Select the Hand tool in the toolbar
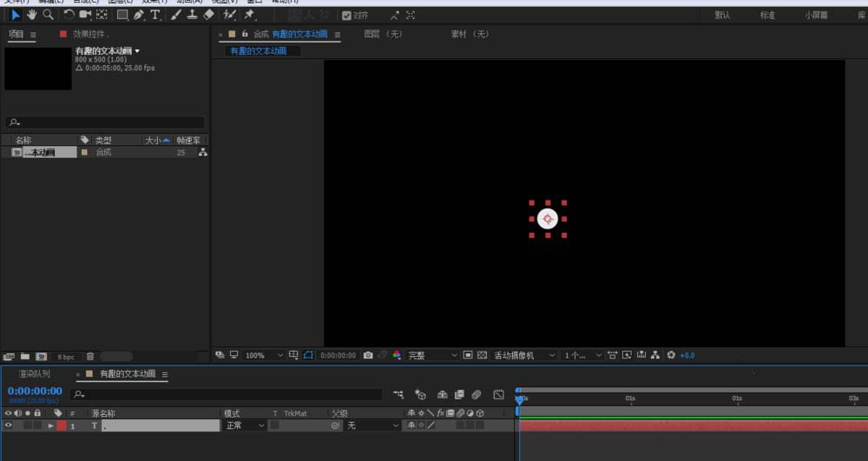The image size is (868, 461). (x=32, y=15)
